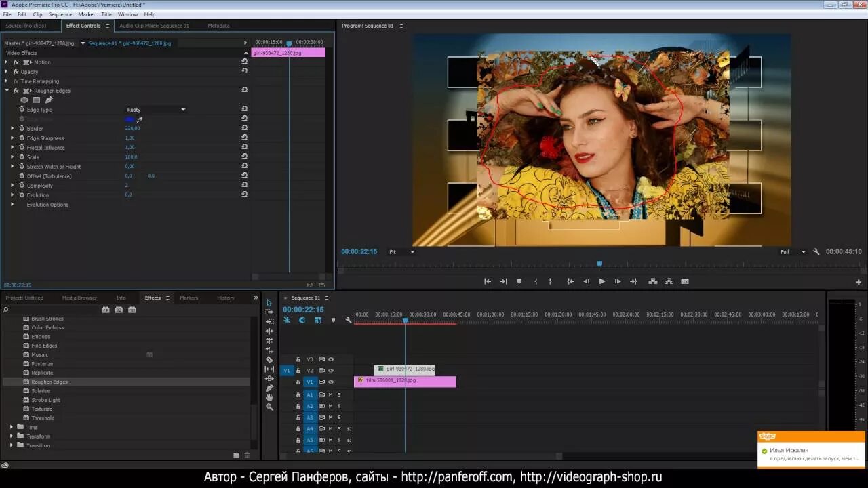Reset the Border parameter
This screenshot has width=868, height=488.
[x=244, y=128]
